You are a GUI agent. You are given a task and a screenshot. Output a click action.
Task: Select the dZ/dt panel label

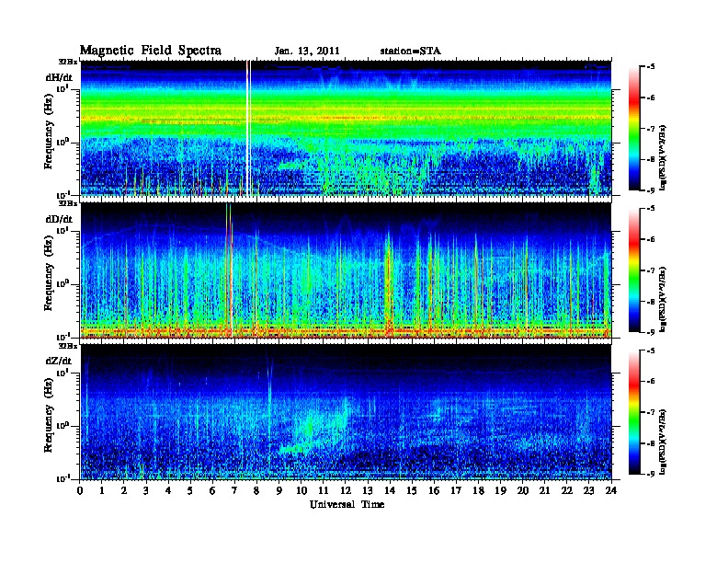click(x=59, y=361)
